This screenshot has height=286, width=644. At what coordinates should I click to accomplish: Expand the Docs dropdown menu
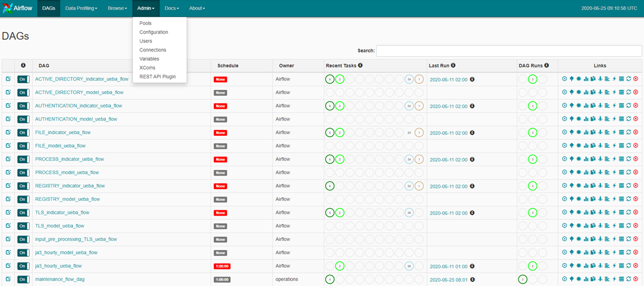172,8
